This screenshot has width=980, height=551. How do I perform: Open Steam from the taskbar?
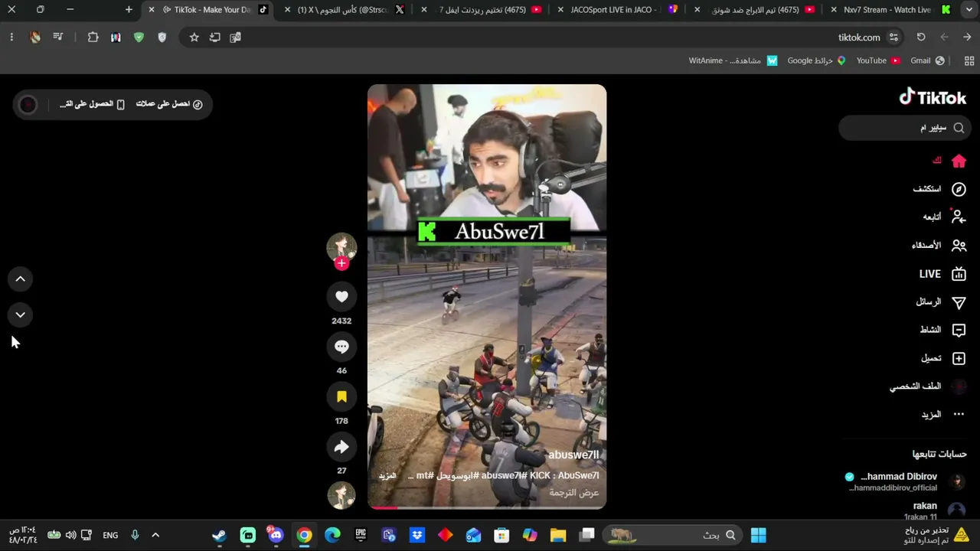tap(220, 535)
